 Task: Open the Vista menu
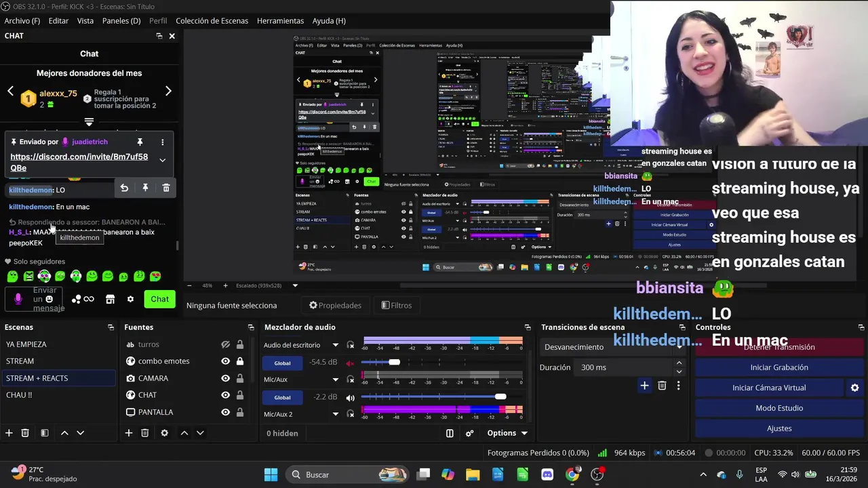pyautogui.click(x=85, y=21)
